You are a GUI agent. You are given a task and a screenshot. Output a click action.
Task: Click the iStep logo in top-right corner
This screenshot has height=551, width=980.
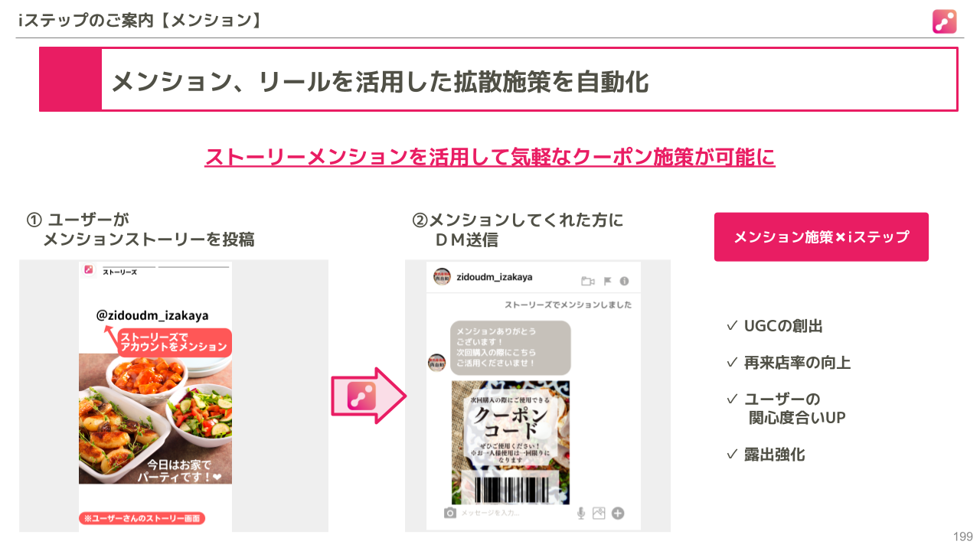[944, 21]
